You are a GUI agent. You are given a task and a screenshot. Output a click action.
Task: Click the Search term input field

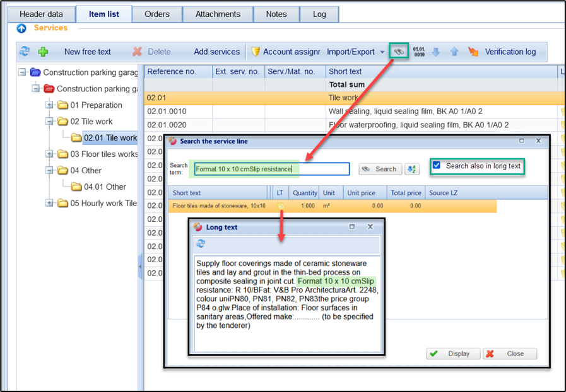[271, 169]
